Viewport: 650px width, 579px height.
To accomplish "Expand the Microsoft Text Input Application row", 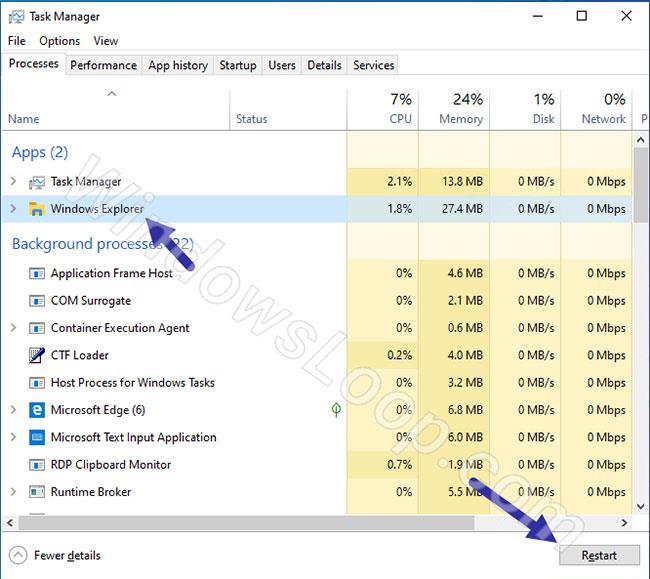I will [13, 437].
